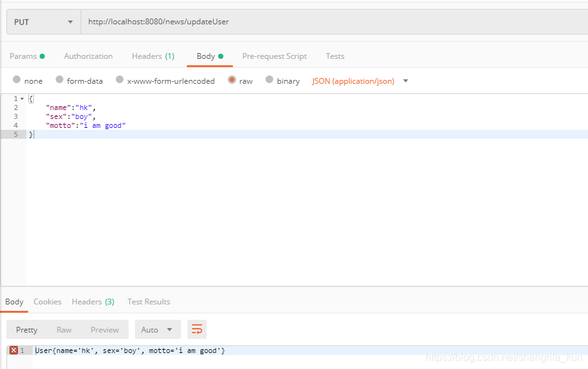This screenshot has height=369, width=588.
Task: Open the Auto format dropdown
Action: click(x=158, y=329)
